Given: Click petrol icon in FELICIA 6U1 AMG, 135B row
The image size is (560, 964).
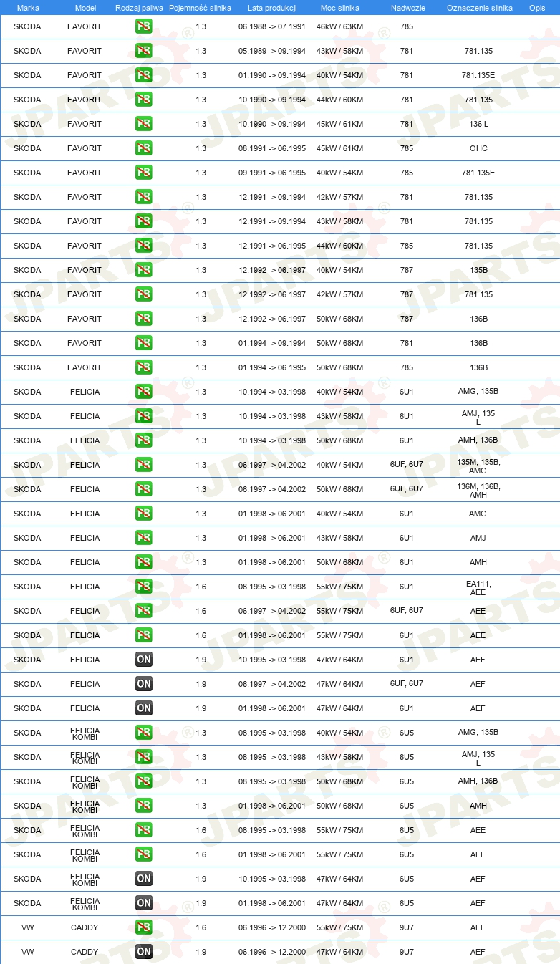Looking at the screenshot, I should click(x=143, y=392).
